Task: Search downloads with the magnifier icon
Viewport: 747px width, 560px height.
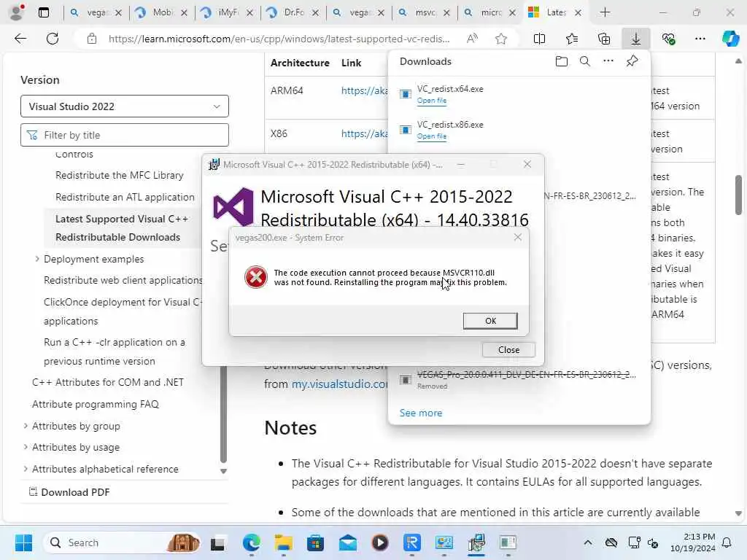Action: point(584,61)
